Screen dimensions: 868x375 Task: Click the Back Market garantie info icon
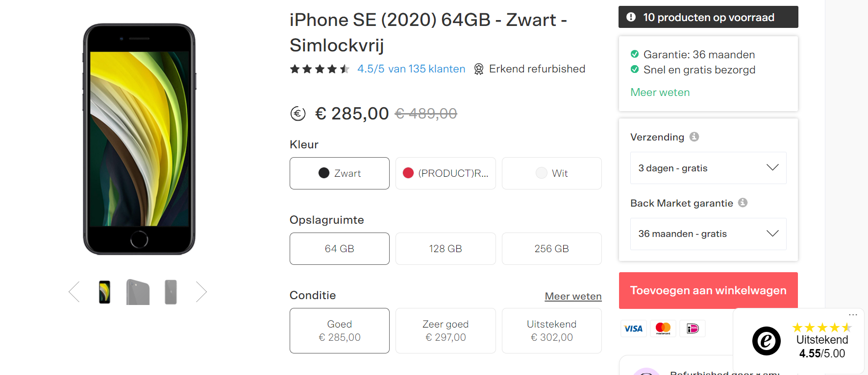[x=743, y=203]
